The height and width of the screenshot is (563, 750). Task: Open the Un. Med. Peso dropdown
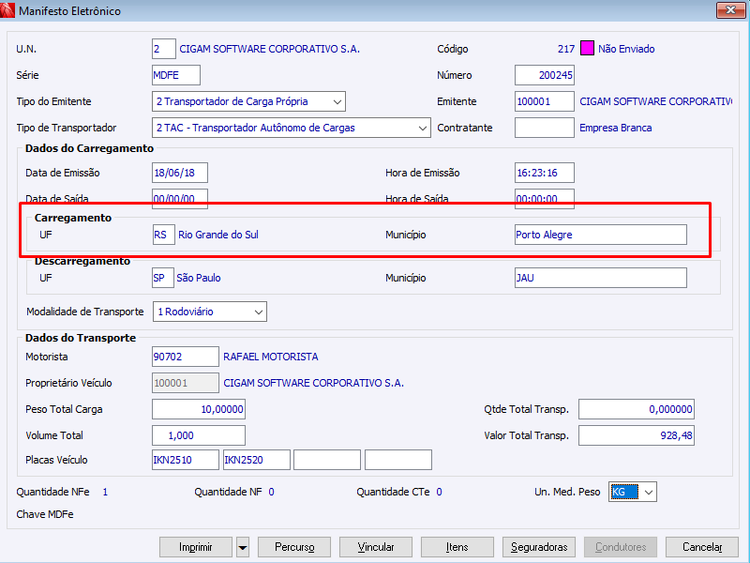coord(648,492)
